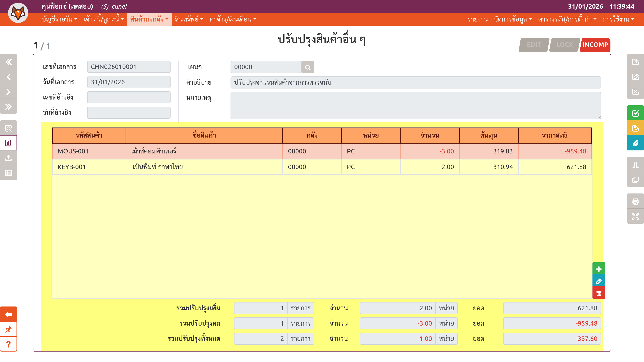Click the LOCK button

[x=564, y=45]
